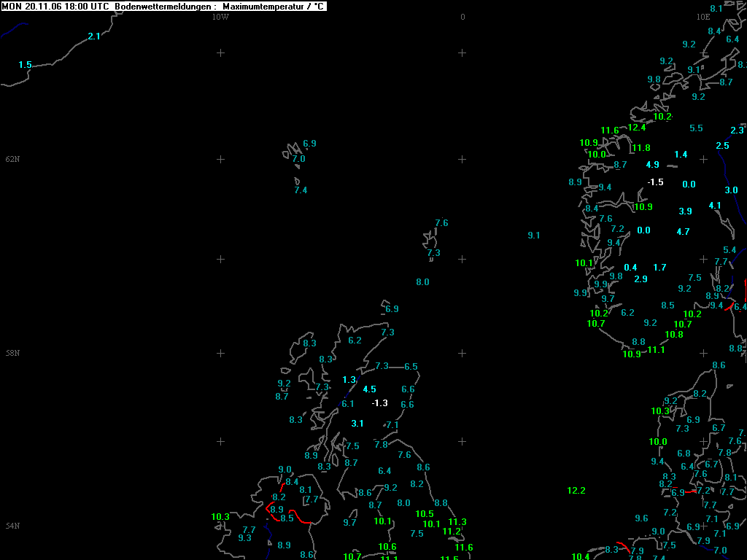Select the 11.8 station reading in Norway
747x560 pixels.
pyautogui.click(x=641, y=148)
